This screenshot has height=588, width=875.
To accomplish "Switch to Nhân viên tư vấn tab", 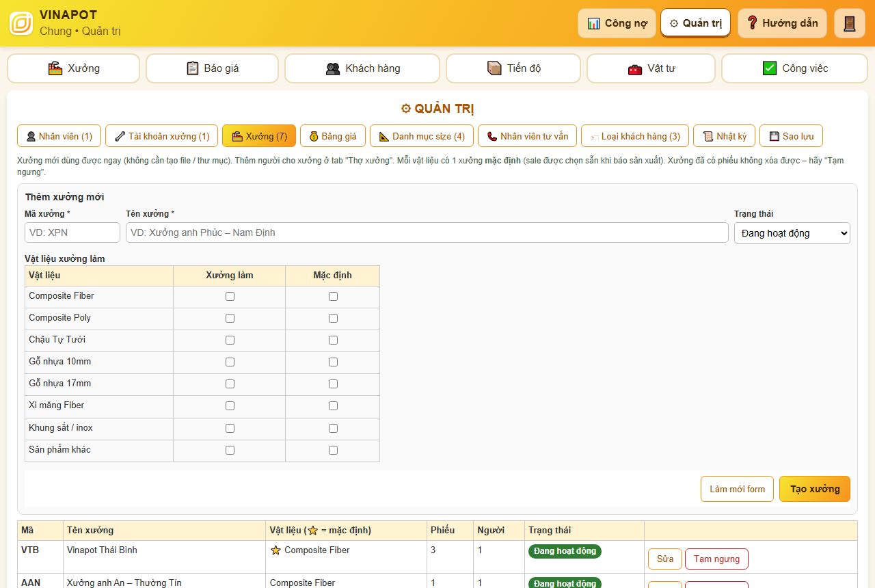I will coord(527,136).
